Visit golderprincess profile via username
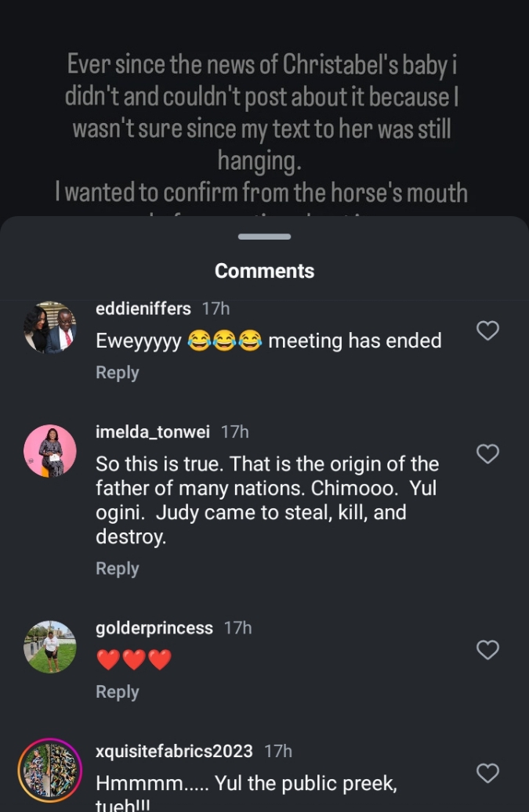 (x=154, y=628)
